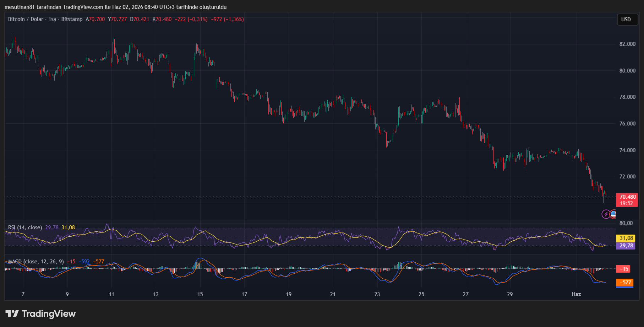Viewport: 644px width, 327px height.
Task: Click the TradingView logo at the bottom
Action: 40,313
